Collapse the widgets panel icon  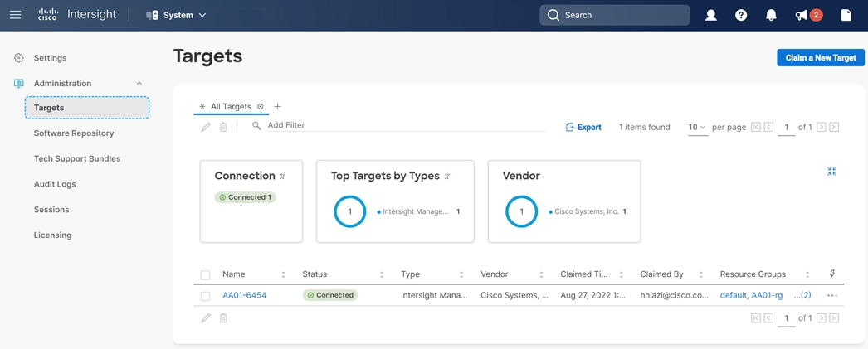831,172
